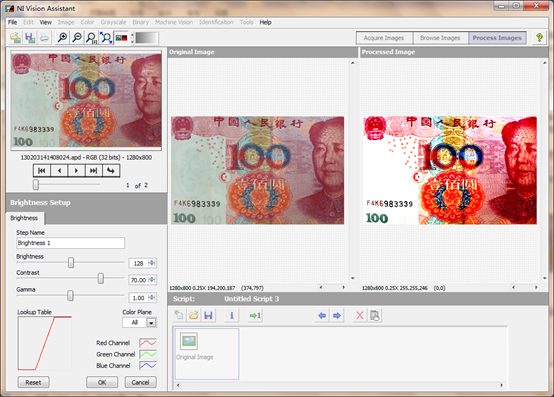The width and height of the screenshot is (554, 397).
Task: Open the File menu
Action: click(12, 22)
